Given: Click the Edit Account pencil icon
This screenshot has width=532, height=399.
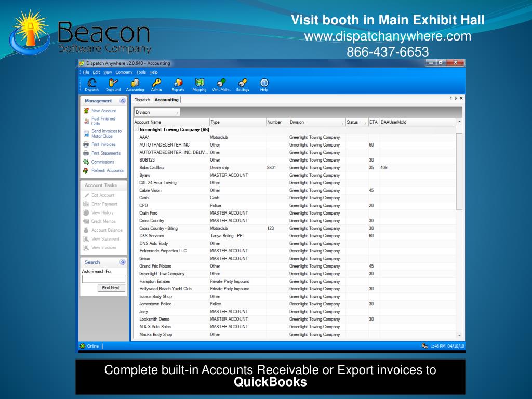Looking at the screenshot, I should coord(86,195).
